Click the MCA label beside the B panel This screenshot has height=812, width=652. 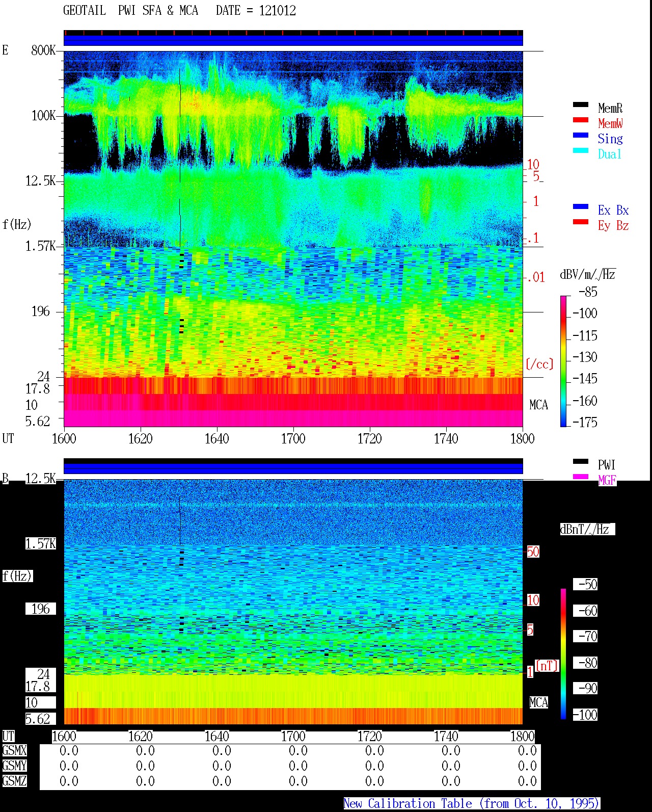(x=538, y=703)
